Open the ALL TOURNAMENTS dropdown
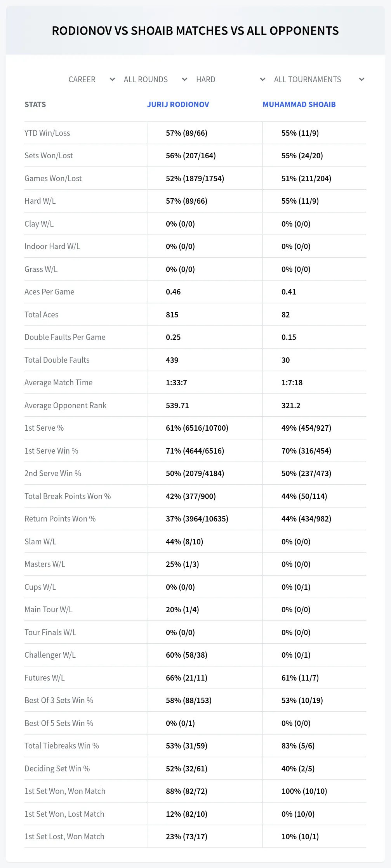The width and height of the screenshot is (391, 868). [x=319, y=80]
